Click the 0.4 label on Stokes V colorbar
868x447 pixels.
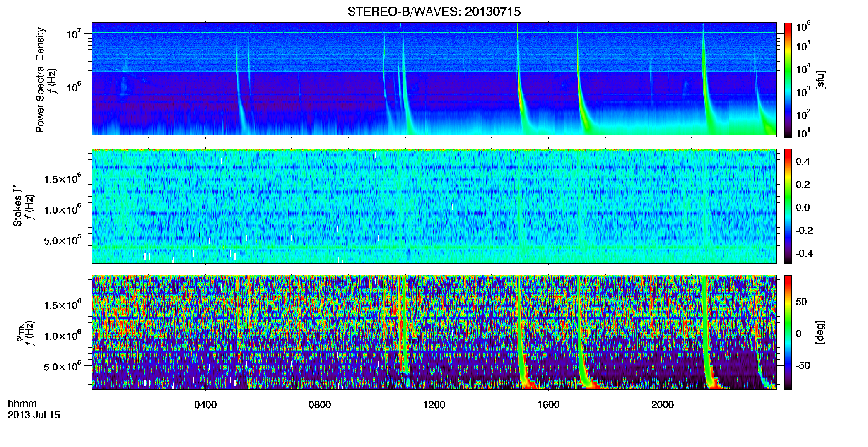803,162
